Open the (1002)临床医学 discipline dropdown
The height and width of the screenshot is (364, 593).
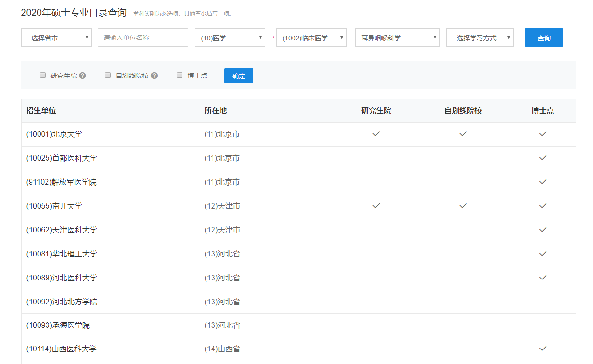311,38
